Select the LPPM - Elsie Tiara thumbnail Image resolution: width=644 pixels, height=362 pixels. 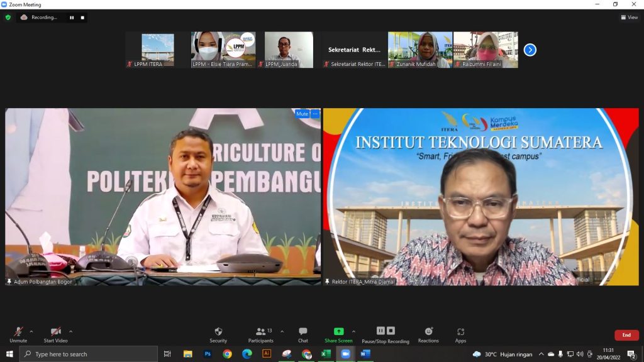coord(223,50)
